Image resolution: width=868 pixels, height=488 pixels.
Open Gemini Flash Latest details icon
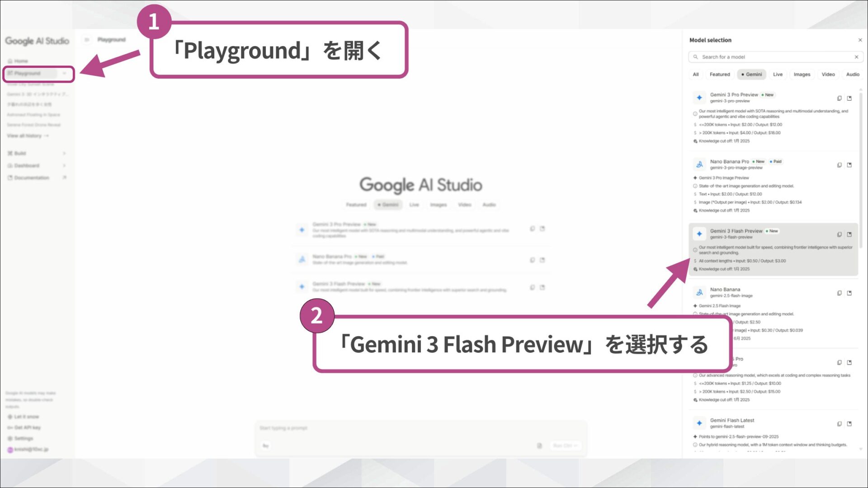849,424
